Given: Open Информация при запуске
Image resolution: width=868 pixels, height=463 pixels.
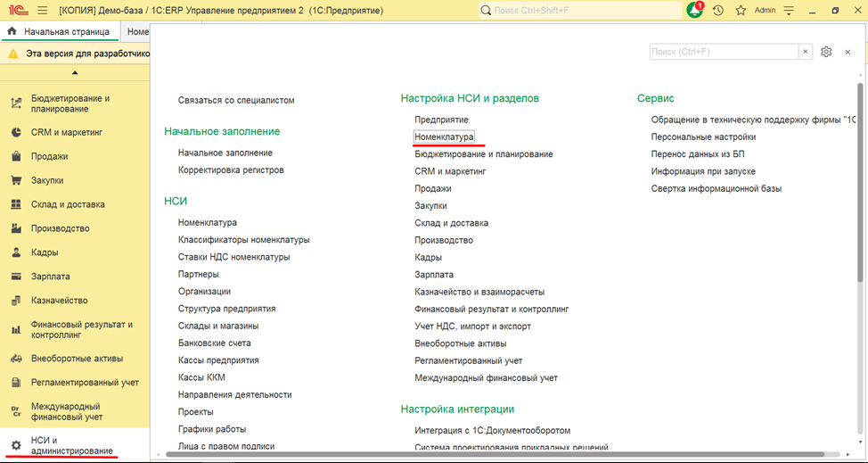Looking at the screenshot, I should (x=704, y=171).
